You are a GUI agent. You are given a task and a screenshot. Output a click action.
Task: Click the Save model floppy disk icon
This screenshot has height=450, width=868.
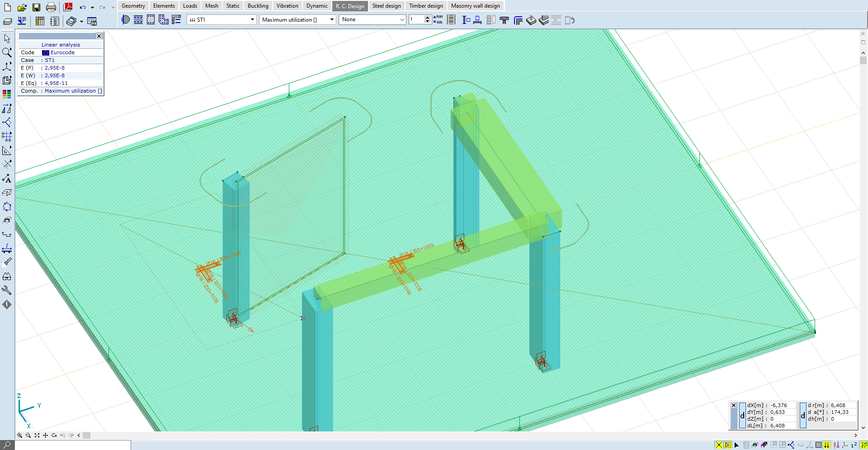coord(36,7)
